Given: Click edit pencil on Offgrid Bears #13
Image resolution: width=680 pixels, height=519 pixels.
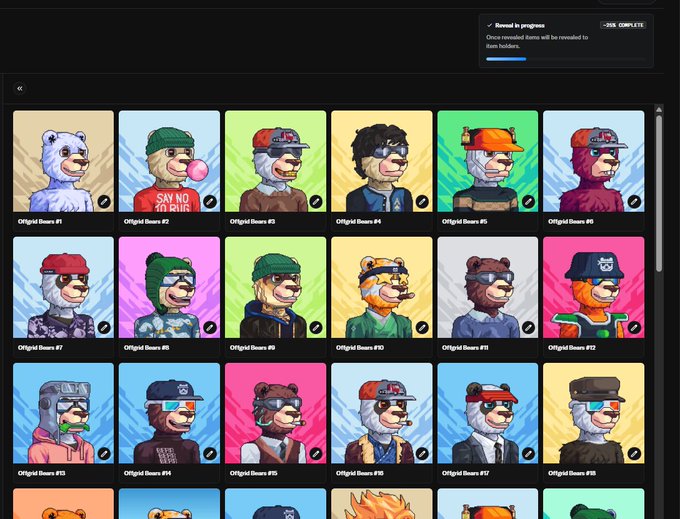Looking at the screenshot, I should [x=104, y=454].
